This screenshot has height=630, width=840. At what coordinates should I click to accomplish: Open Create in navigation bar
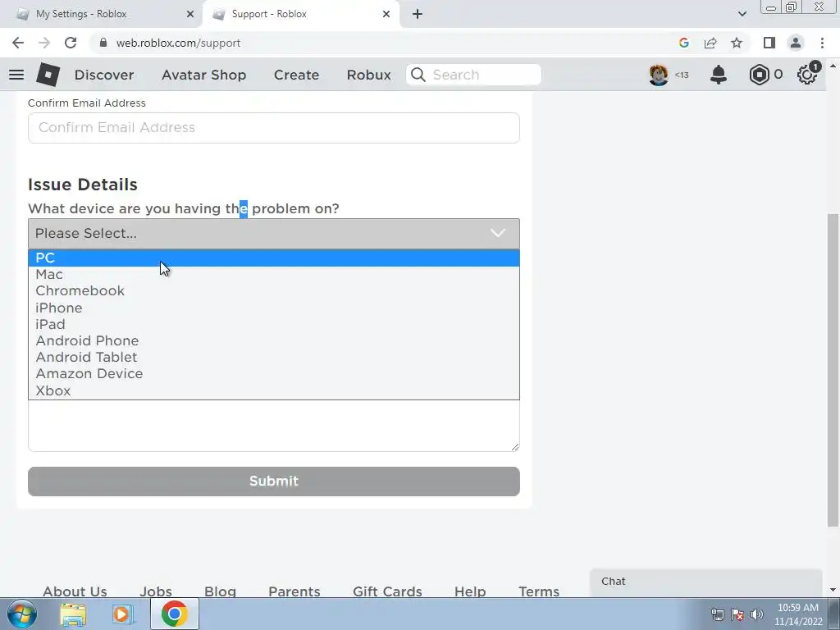296,75
